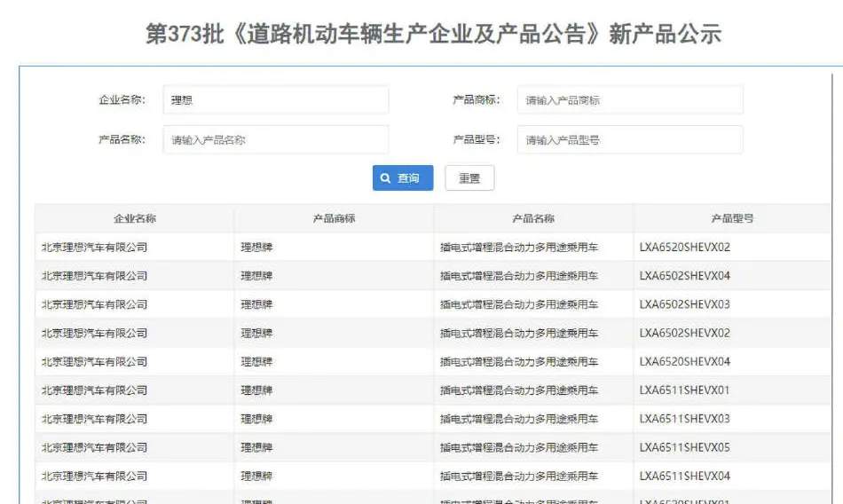Focus the 产品型号 input field
The image size is (843, 504).
[630, 140]
